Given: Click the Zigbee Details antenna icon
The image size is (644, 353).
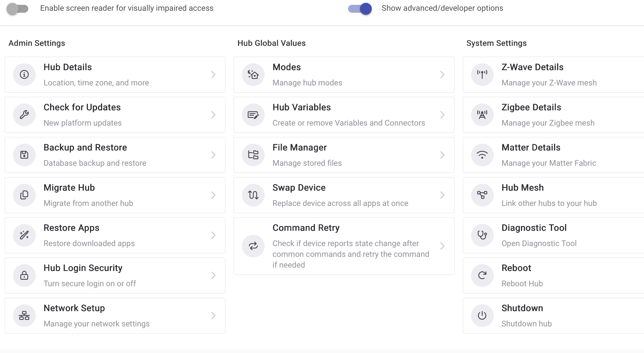Looking at the screenshot, I should click(x=482, y=115).
